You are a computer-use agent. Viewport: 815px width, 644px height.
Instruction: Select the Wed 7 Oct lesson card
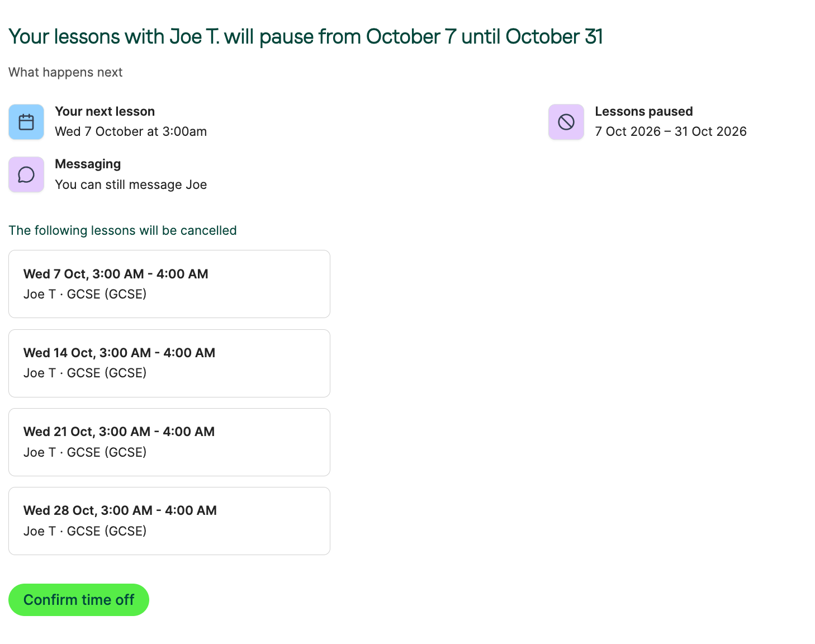[169, 284]
